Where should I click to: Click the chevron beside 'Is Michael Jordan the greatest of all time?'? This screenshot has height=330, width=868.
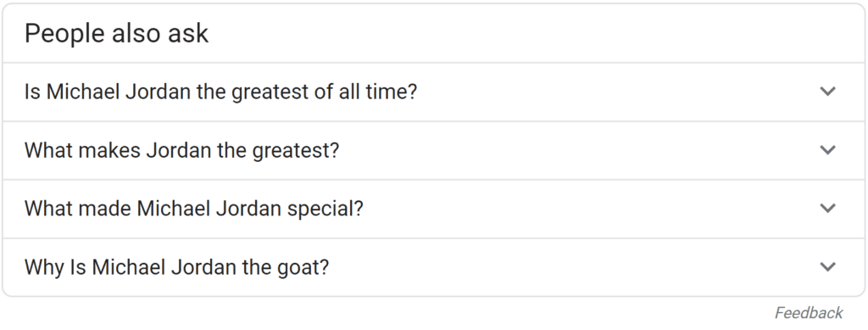(x=827, y=92)
